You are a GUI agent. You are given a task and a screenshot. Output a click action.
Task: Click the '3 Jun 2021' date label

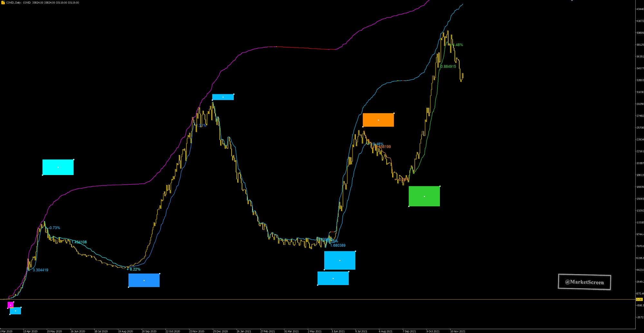tap(338, 331)
